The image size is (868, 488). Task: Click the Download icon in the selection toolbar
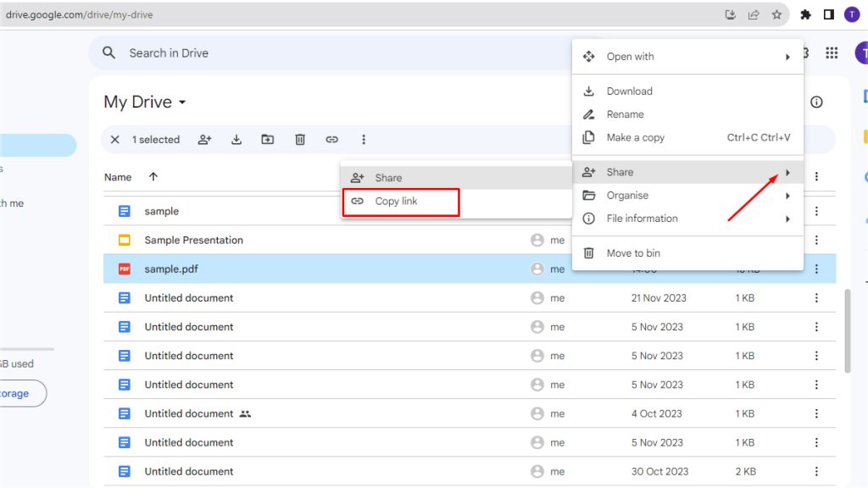236,139
